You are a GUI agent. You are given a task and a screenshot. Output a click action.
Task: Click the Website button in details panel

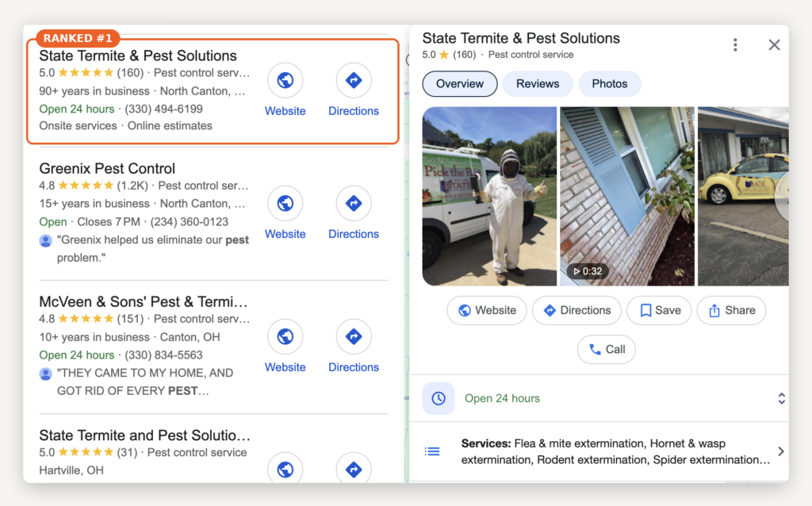(x=487, y=310)
